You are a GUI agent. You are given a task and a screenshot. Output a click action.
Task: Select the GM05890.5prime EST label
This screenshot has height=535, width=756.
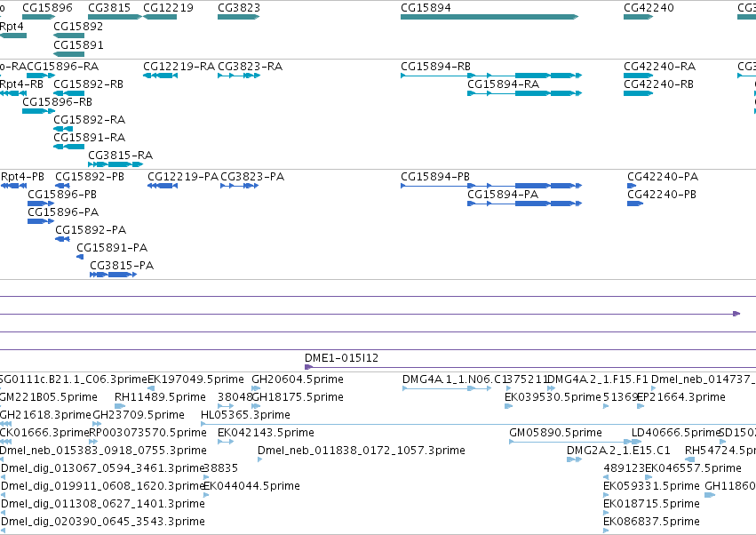[x=555, y=432]
